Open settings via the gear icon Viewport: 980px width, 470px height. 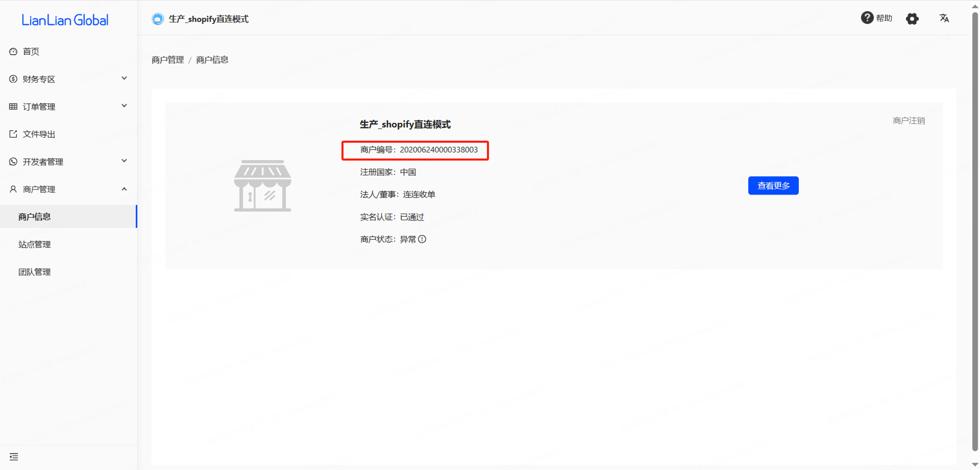point(912,19)
